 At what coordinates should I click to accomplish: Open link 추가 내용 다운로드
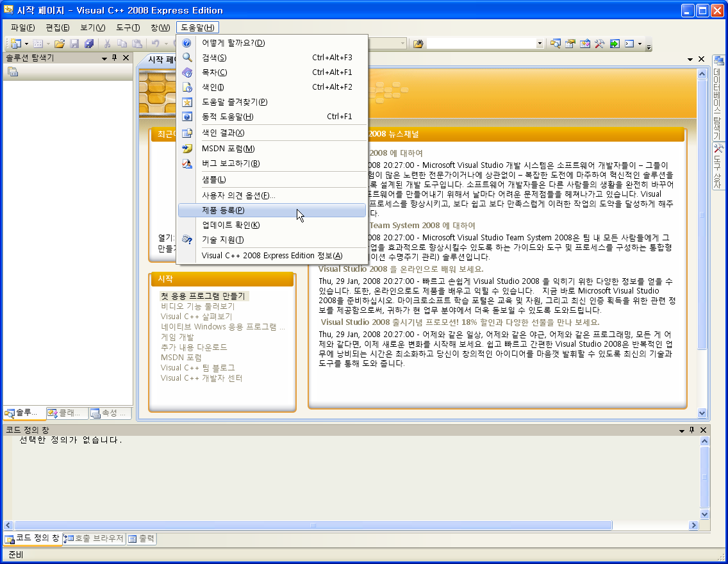point(194,347)
